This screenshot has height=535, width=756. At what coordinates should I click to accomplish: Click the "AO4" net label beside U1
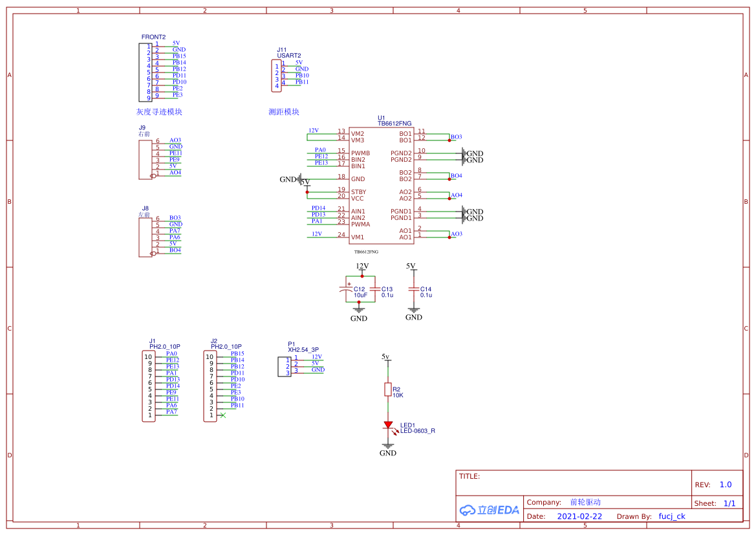(x=457, y=195)
